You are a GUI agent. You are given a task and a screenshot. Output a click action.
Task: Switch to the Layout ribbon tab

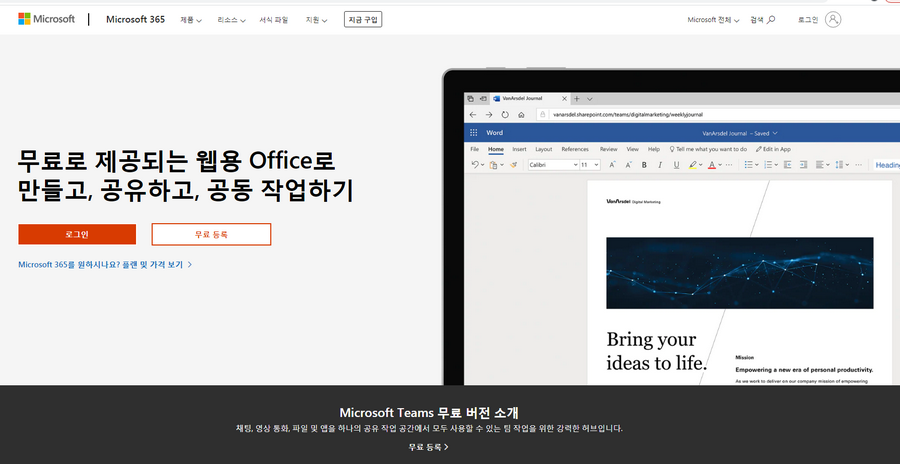(544, 149)
